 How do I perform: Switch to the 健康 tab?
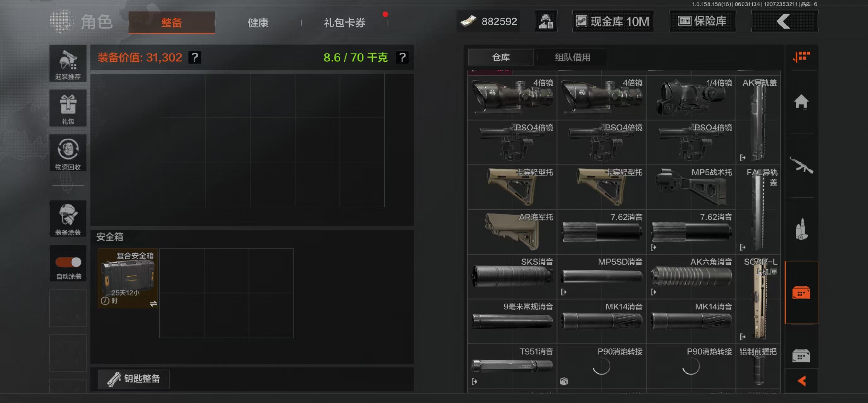coord(258,23)
